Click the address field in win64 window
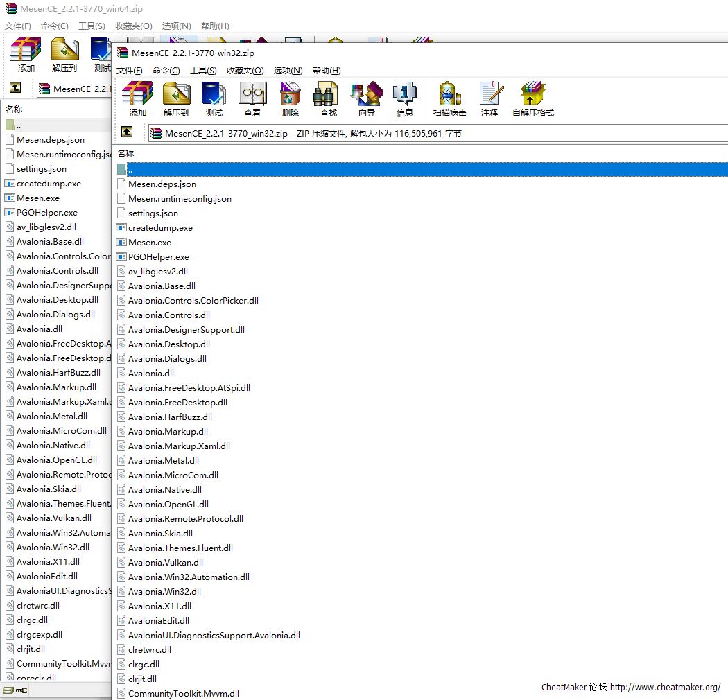Viewport: 728px width, 700px height. 74,89
